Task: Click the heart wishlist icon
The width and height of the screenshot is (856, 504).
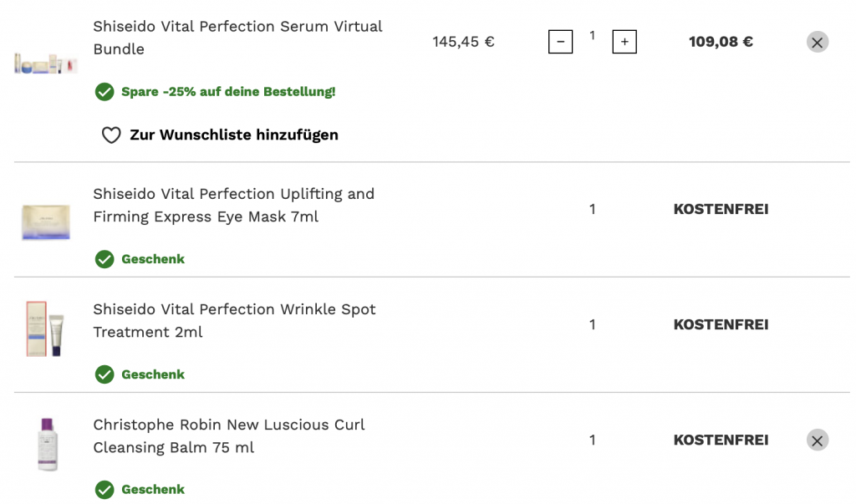Action: click(x=111, y=135)
